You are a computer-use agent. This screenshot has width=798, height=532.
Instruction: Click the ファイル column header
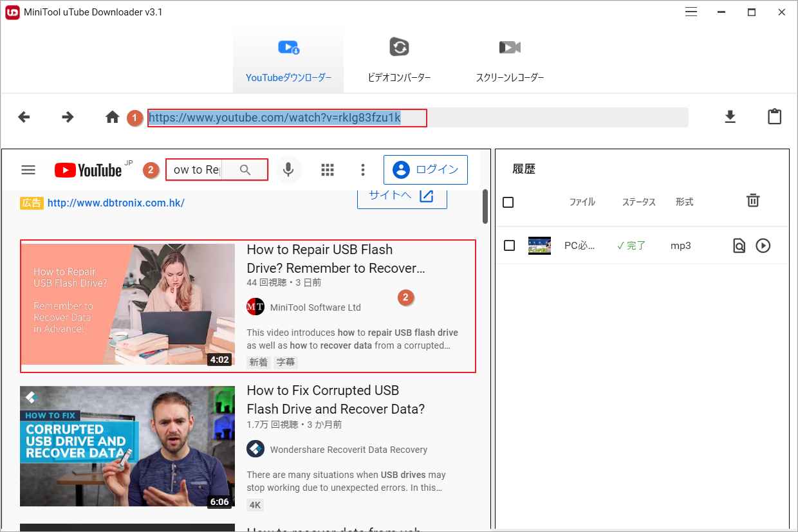coord(582,202)
